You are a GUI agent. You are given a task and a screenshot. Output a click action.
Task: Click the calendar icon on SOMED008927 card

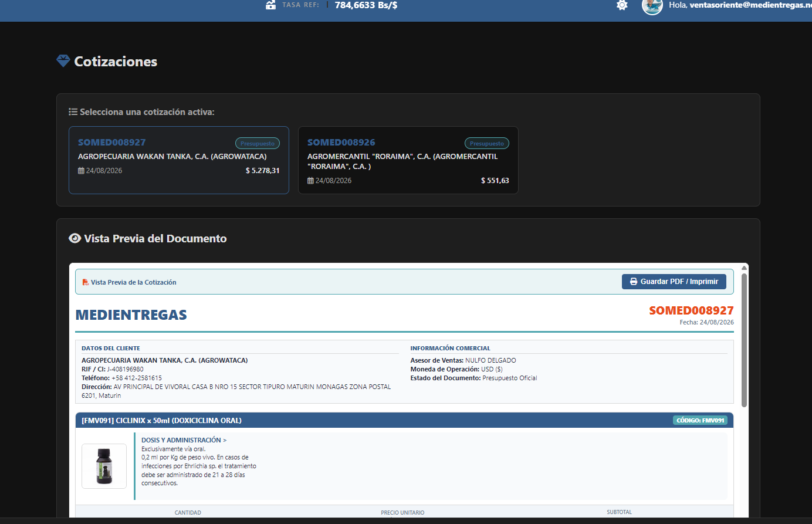coord(81,171)
